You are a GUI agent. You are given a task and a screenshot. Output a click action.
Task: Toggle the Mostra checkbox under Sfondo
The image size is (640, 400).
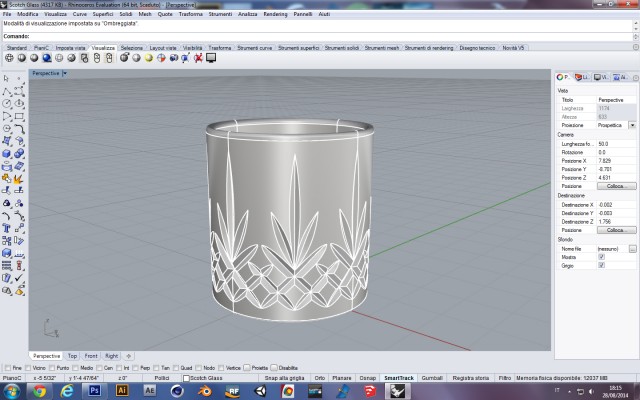pyautogui.click(x=601, y=257)
